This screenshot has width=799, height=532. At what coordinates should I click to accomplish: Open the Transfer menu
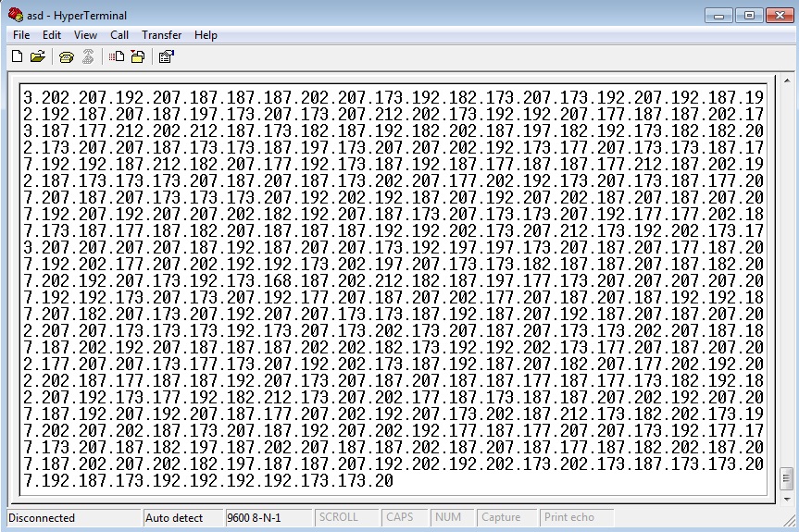tap(161, 35)
